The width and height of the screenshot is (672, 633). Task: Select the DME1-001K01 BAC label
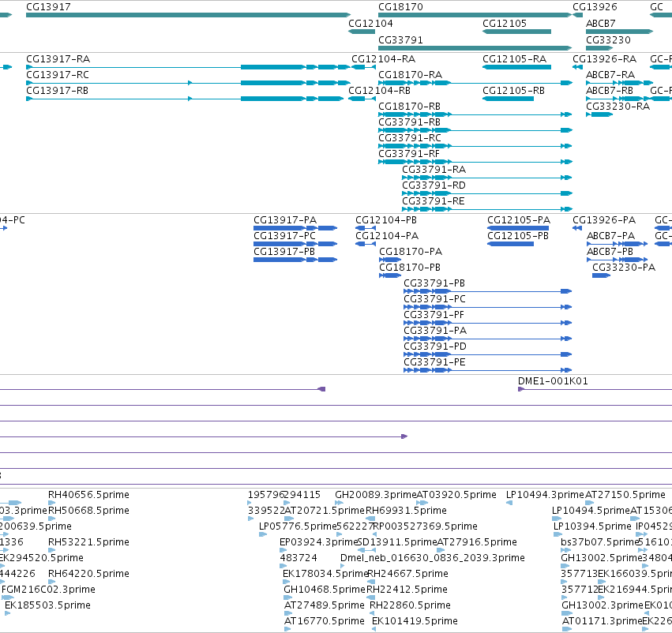point(553,381)
